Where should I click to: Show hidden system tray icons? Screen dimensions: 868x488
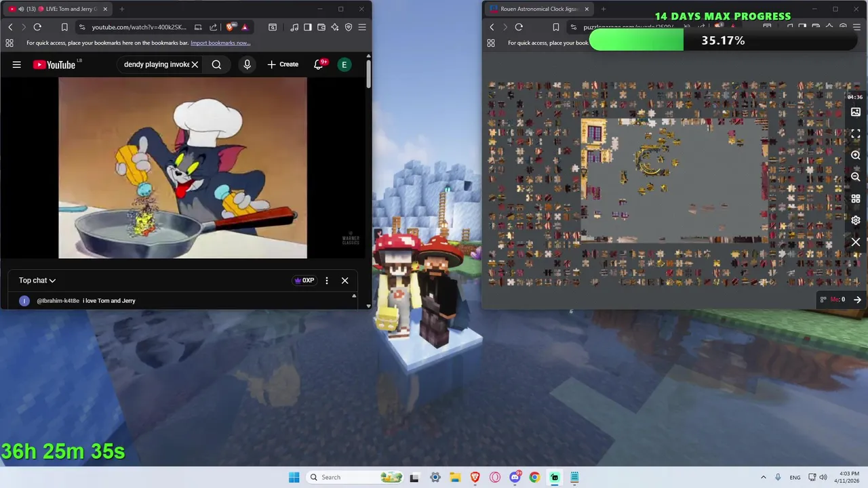coord(763,477)
